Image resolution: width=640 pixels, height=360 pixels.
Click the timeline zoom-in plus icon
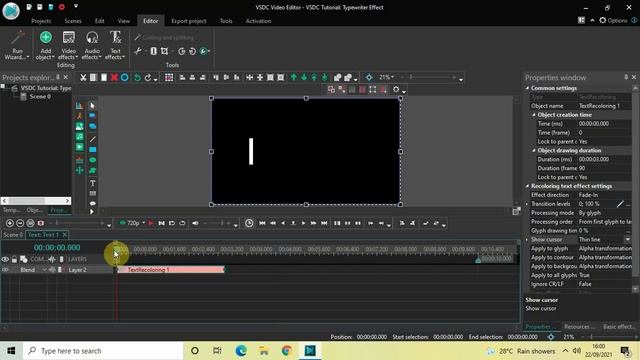[9, 223]
